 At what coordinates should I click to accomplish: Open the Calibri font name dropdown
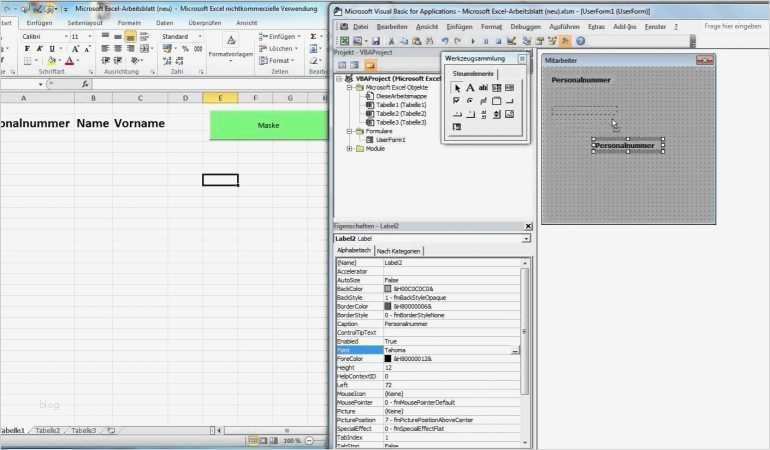point(66,36)
